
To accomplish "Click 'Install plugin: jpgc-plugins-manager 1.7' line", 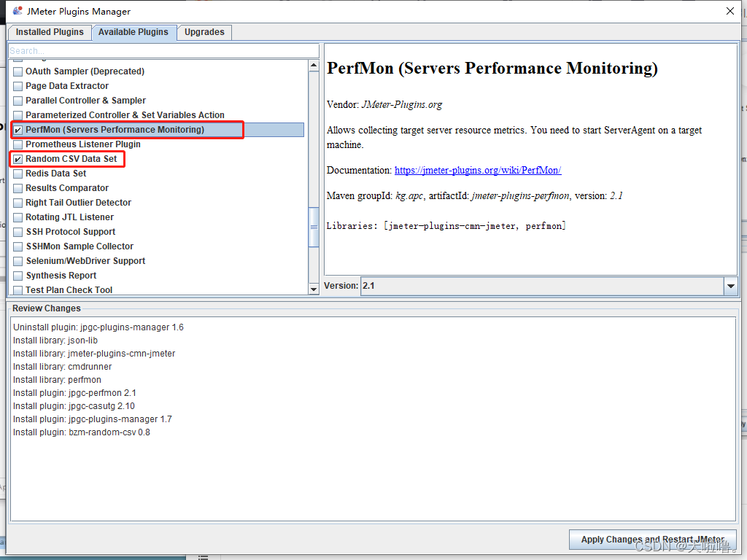I will [93, 419].
